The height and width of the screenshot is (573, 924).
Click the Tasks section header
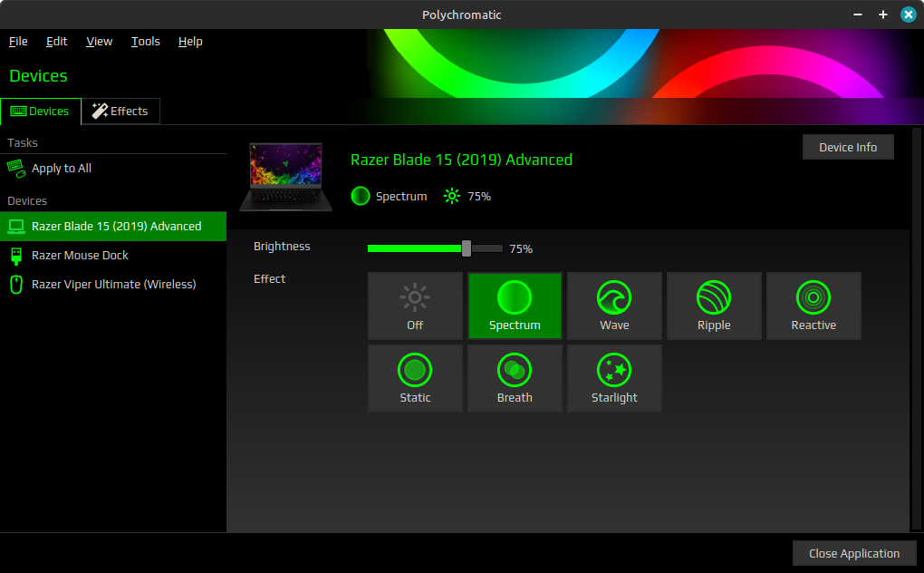[23, 142]
